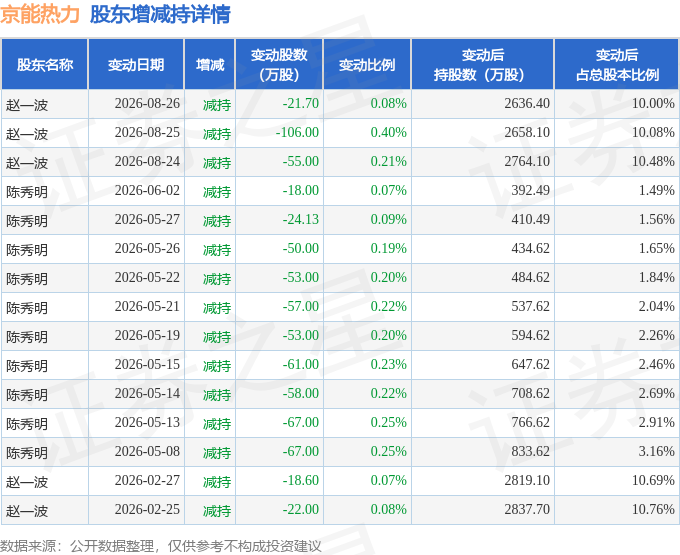This screenshot has width=680, height=555.
Task: Click the 变动股数(万股) column header
Action: 279,65
